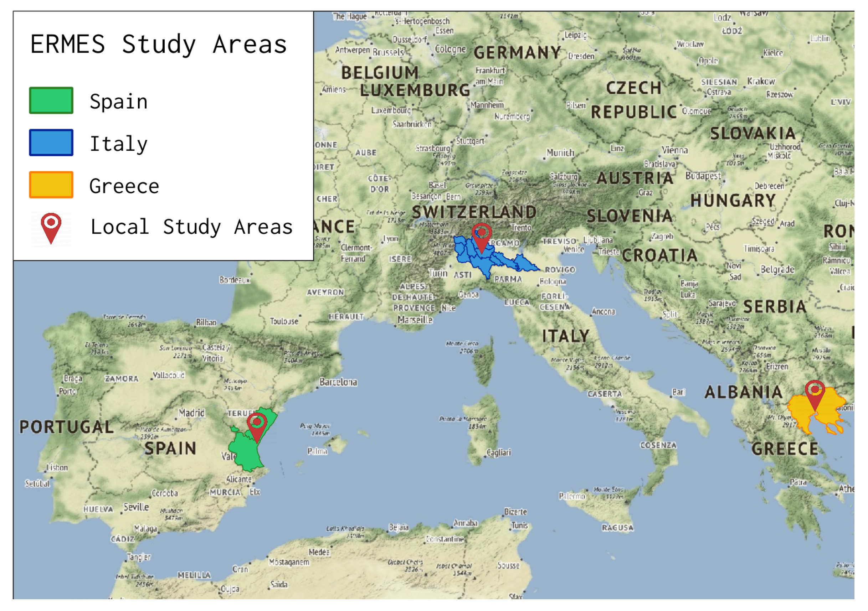This screenshot has height=611, width=868.
Task: Click the ERMES Study Areas legend title
Action: 158,45
